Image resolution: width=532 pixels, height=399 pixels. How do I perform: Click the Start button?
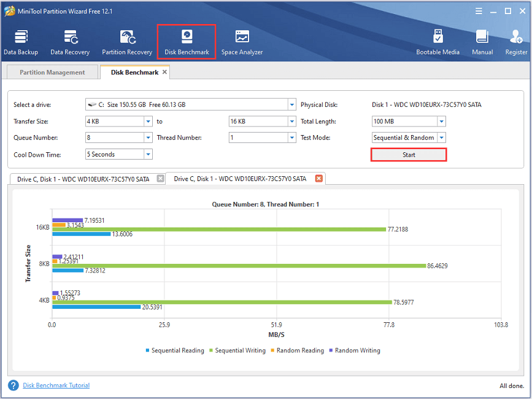coord(409,155)
